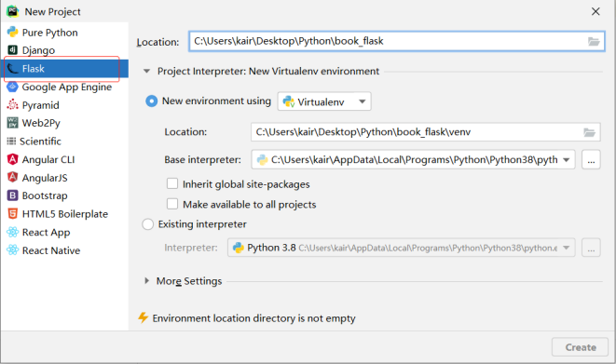Viewport: 616px width, 364px height.
Task: Browse folder for project Location
Action: point(594,41)
